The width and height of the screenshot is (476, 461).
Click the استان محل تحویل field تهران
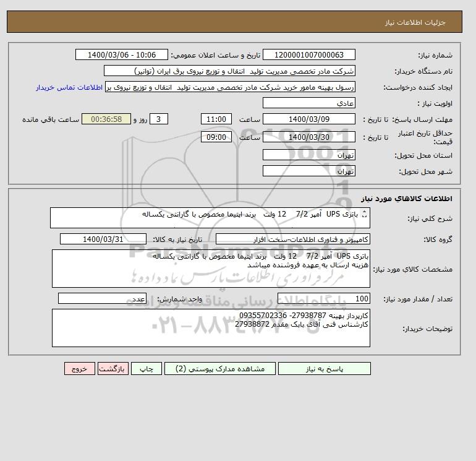pos(308,155)
